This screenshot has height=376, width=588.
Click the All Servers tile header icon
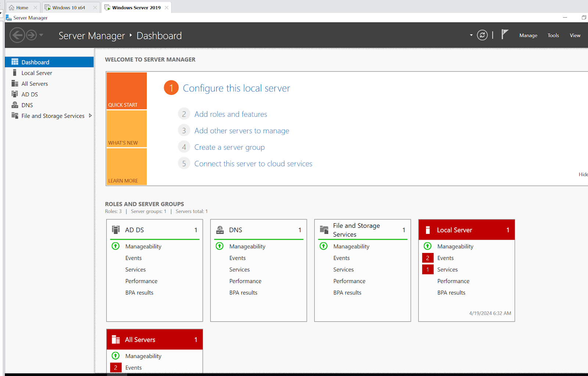click(x=116, y=340)
